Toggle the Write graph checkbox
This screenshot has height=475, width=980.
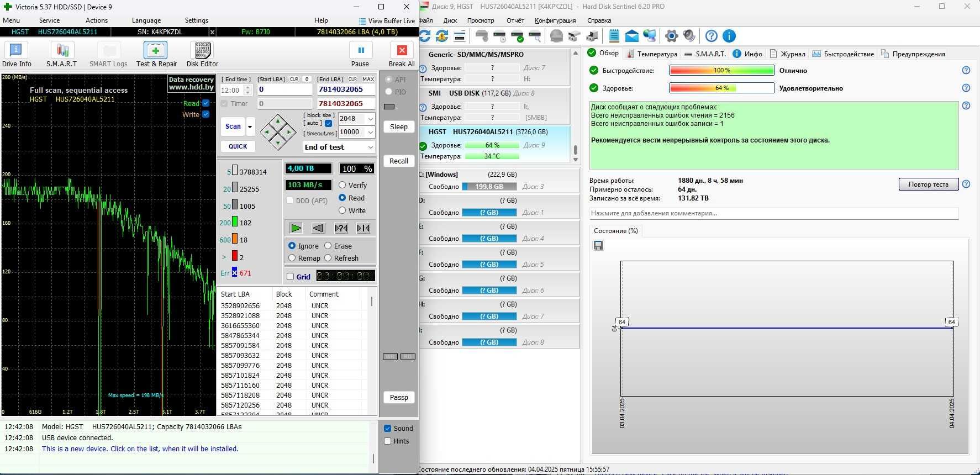click(x=206, y=114)
